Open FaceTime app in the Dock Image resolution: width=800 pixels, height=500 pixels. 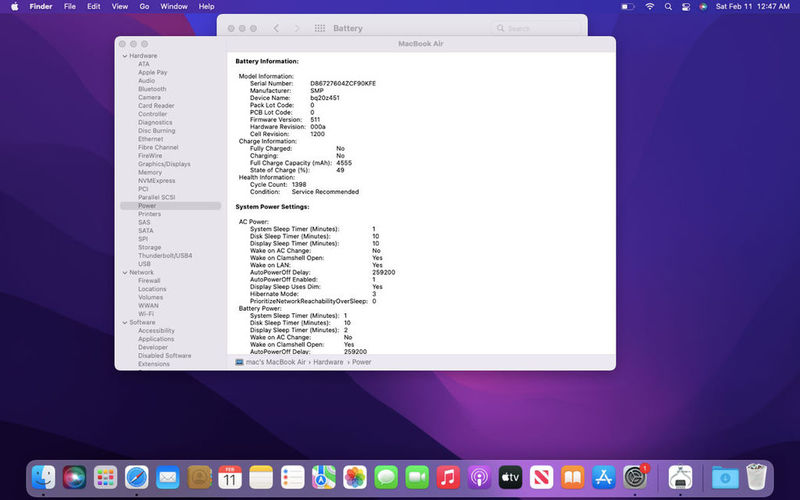pos(417,478)
